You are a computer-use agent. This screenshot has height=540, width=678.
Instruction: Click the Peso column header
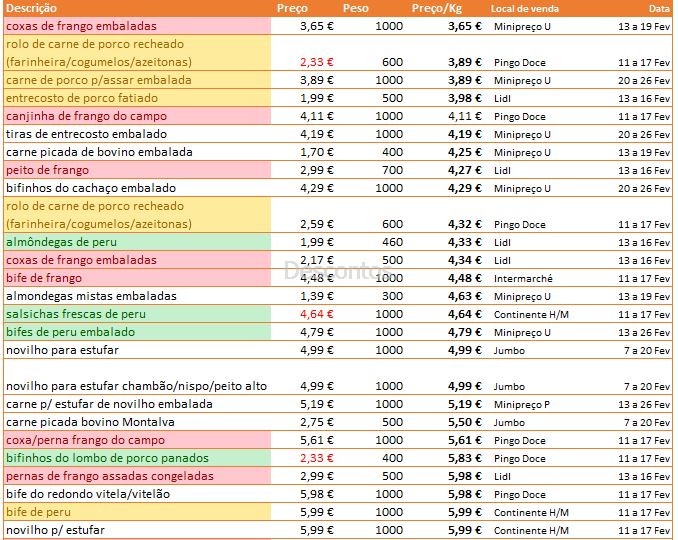point(355,8)
